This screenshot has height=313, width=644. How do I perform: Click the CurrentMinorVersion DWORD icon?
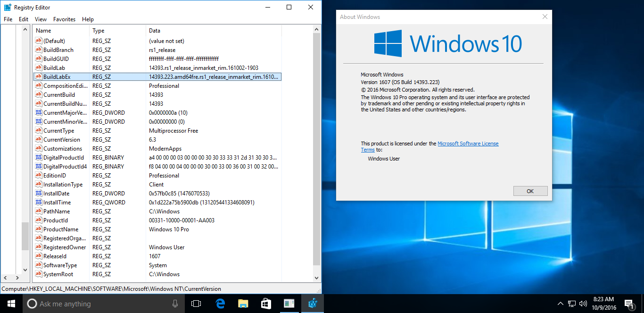tap(39, 122)
